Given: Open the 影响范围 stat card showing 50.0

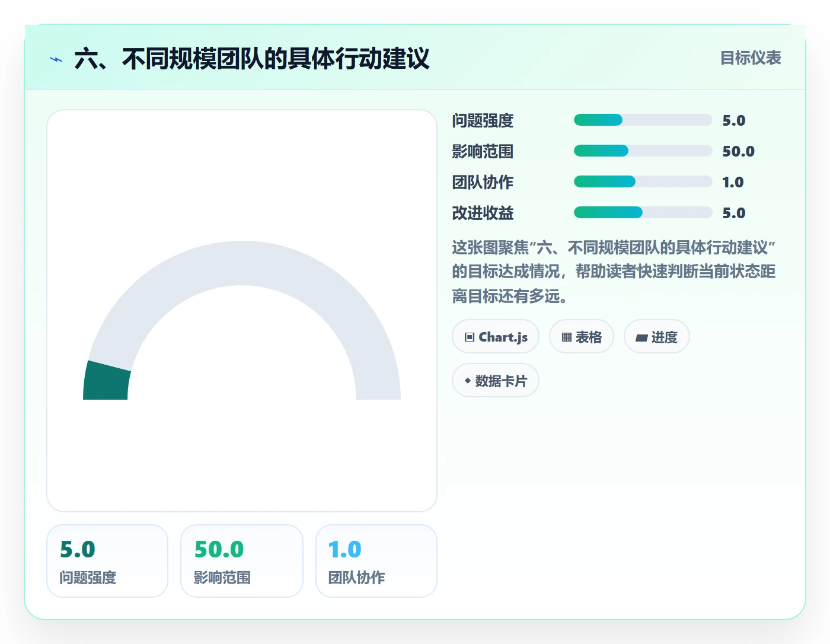Looking at the screenshot, I should [242, 561].
